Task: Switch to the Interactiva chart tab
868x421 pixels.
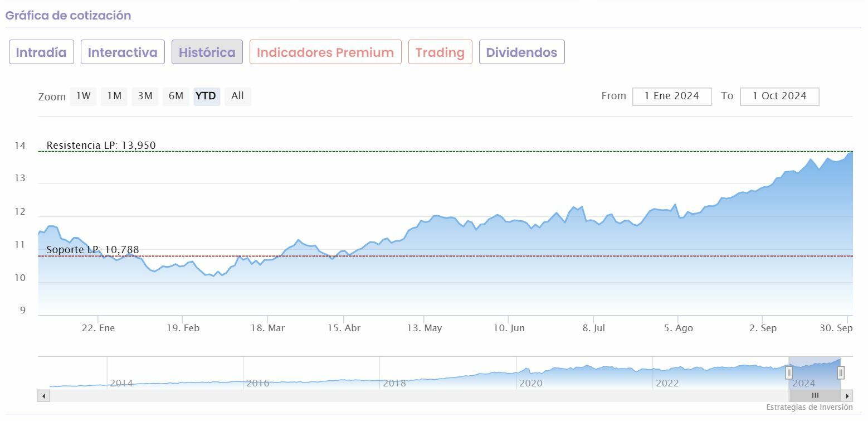Action: (123, 52)
